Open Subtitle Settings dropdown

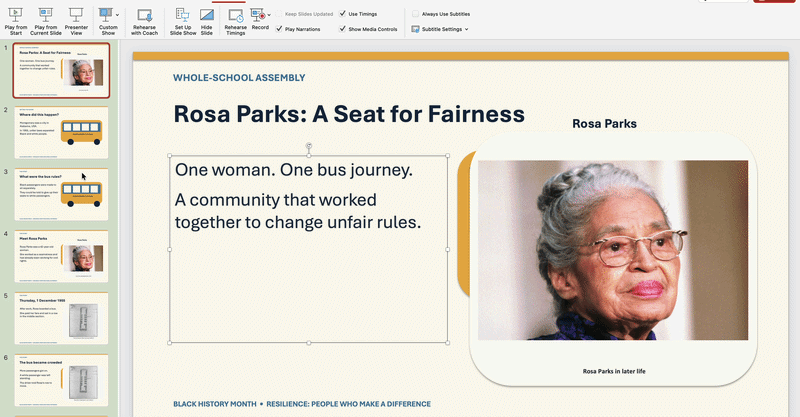pos(440,29)
